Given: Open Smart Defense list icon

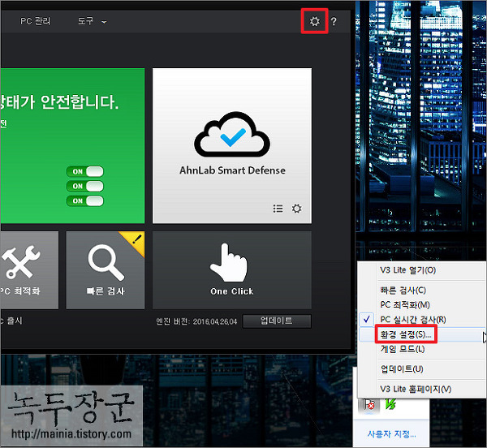Looking at the screenshot, I should tap(278, 209).
